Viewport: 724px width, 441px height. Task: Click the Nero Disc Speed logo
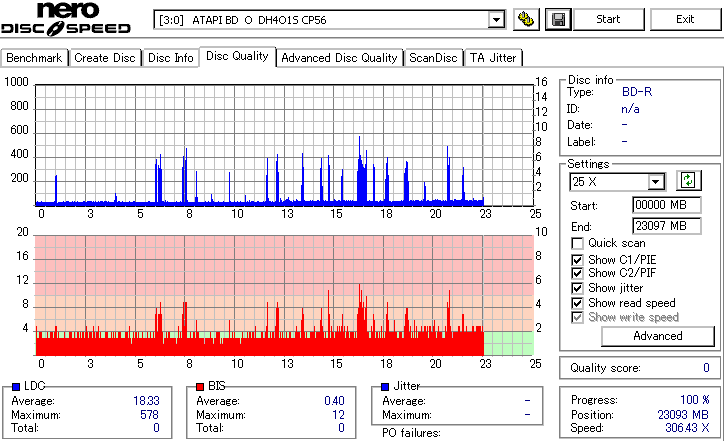pos(66,18)
